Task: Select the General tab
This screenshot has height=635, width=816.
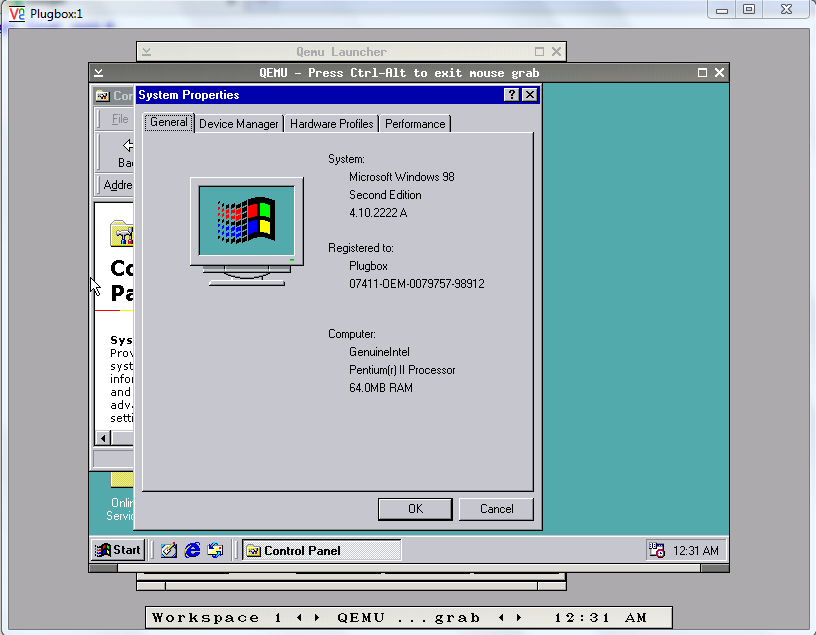Action: tap(169, 122)
